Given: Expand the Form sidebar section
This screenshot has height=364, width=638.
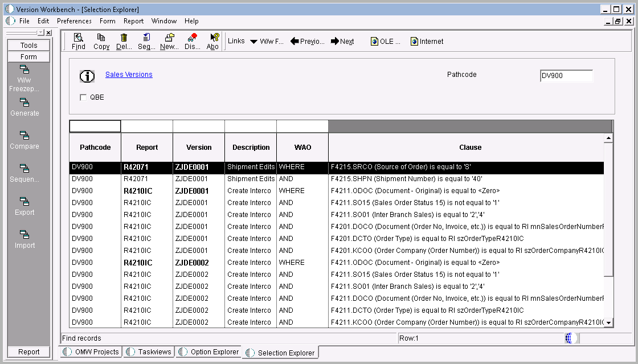Looking at the screenshot, I should (x=28, y=56).
